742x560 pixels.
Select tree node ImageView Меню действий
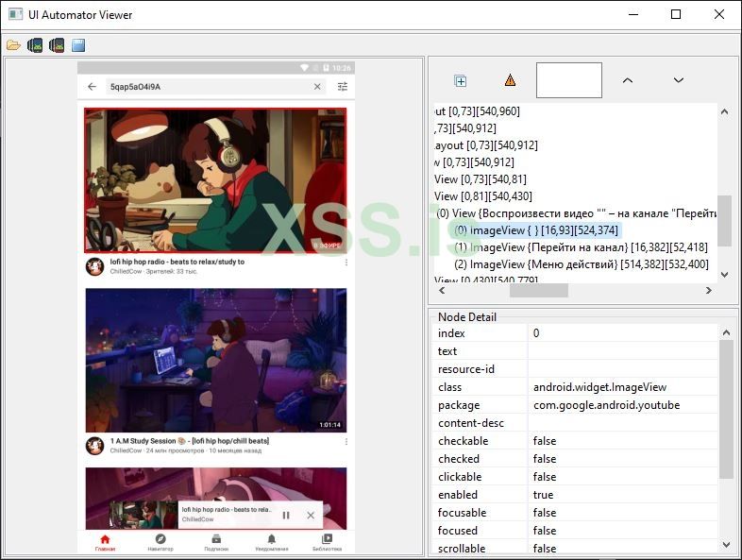582,264
